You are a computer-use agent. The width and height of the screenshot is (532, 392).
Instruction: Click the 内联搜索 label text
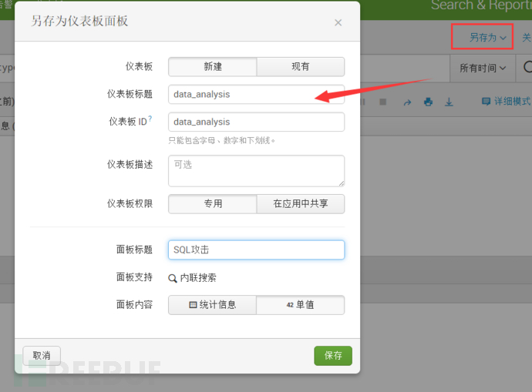click(198, 278)
